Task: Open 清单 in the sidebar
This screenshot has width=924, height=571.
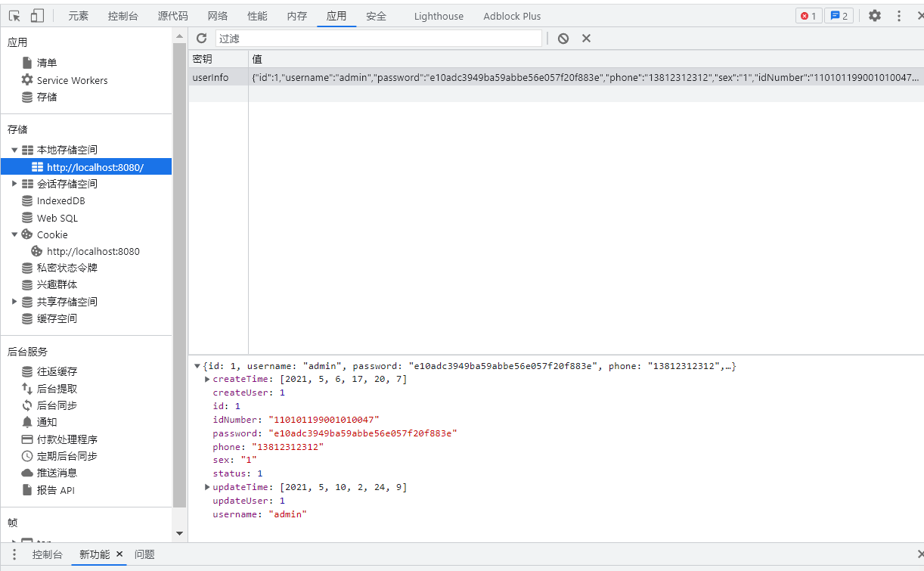Action: click(x=47, y=63)
